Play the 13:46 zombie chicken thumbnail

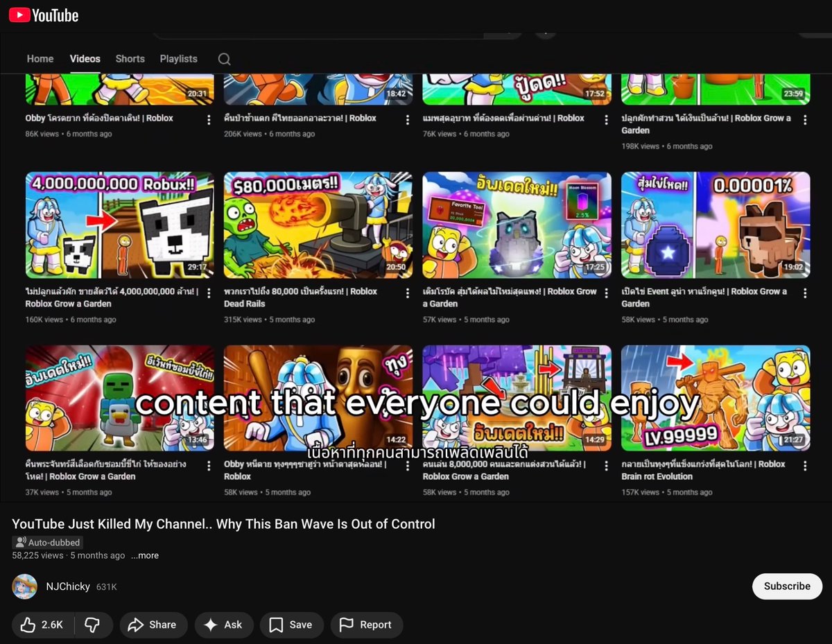(120, 398)
